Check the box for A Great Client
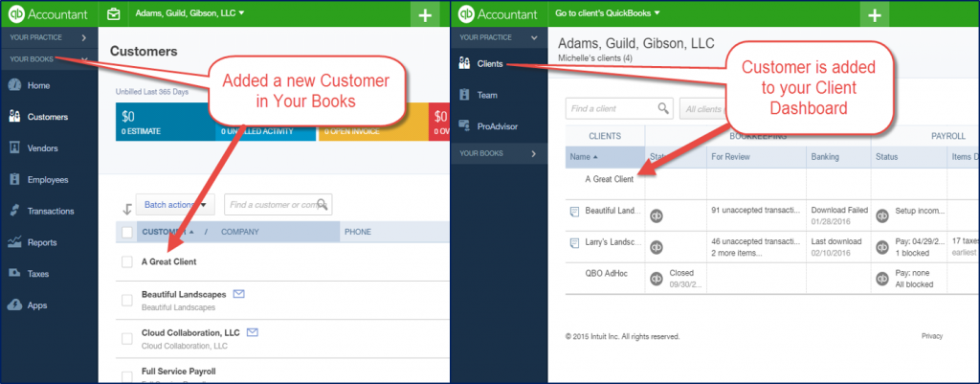This screenshot has width=980, height=384. click(127, 262)
